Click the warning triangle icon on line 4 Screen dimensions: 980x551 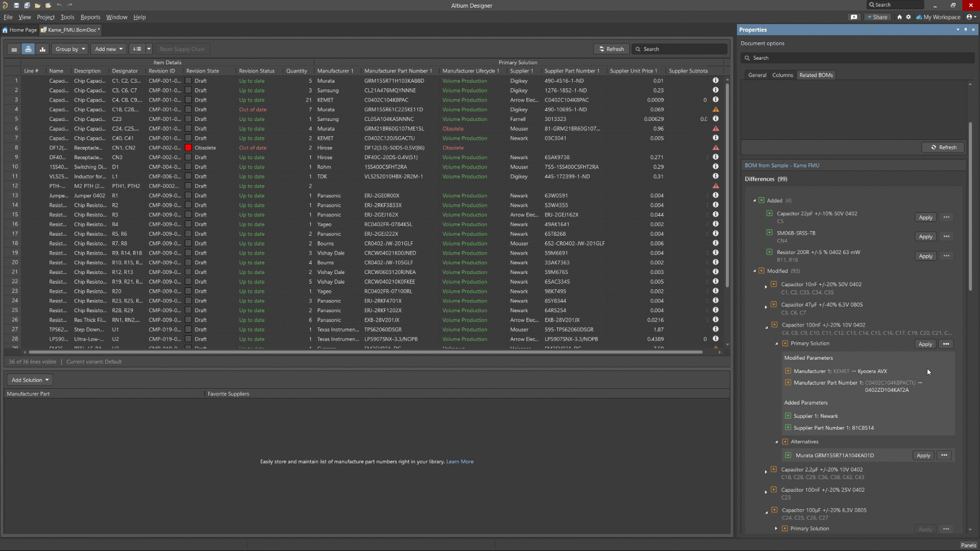point(716,109)
